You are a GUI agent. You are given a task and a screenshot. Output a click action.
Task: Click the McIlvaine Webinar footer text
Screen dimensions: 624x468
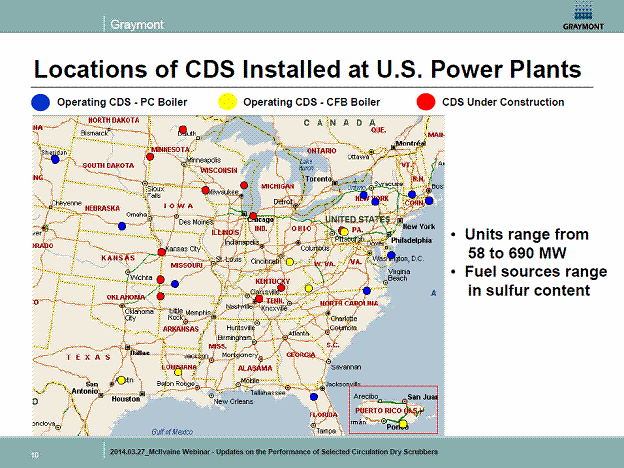[274, 452]
